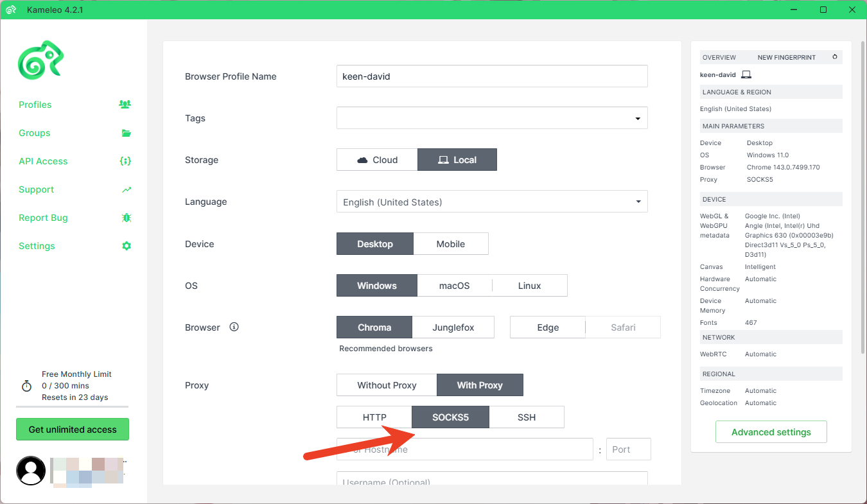Open the Language dropdown list
The image size is (867, 504).
(x=638, y=202)
